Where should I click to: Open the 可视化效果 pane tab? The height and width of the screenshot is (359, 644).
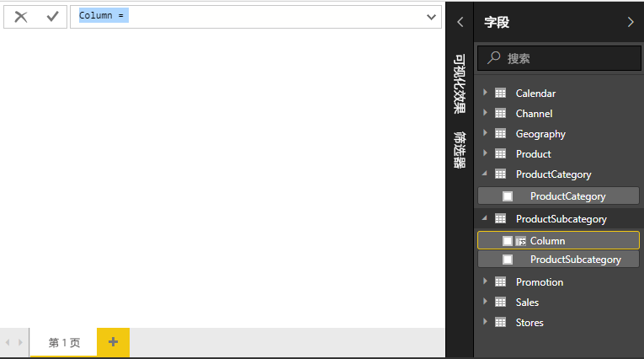pyautogui.click(x=460, y=84)
